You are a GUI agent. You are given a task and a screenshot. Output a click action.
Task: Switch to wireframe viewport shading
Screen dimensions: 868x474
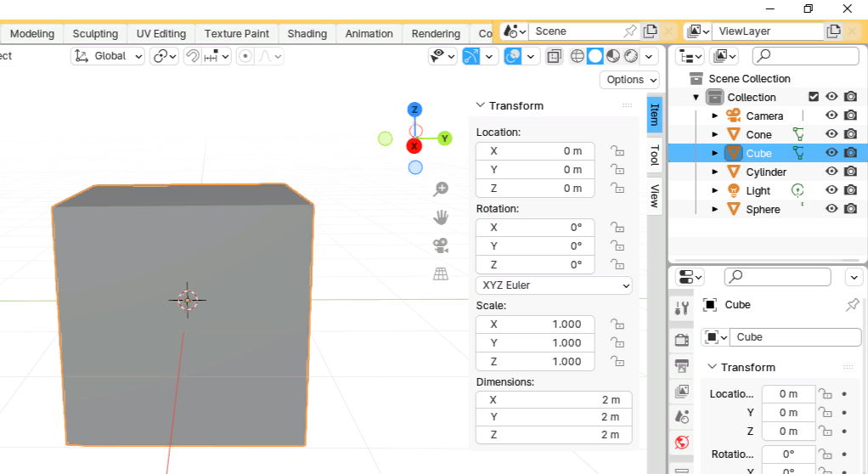pyautogui.click(x=577, y=56)
